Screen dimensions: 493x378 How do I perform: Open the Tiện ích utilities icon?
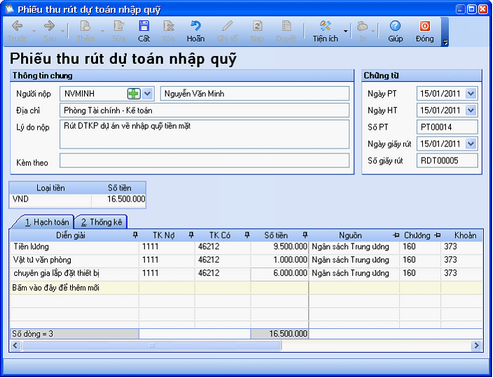pos(325,26)
